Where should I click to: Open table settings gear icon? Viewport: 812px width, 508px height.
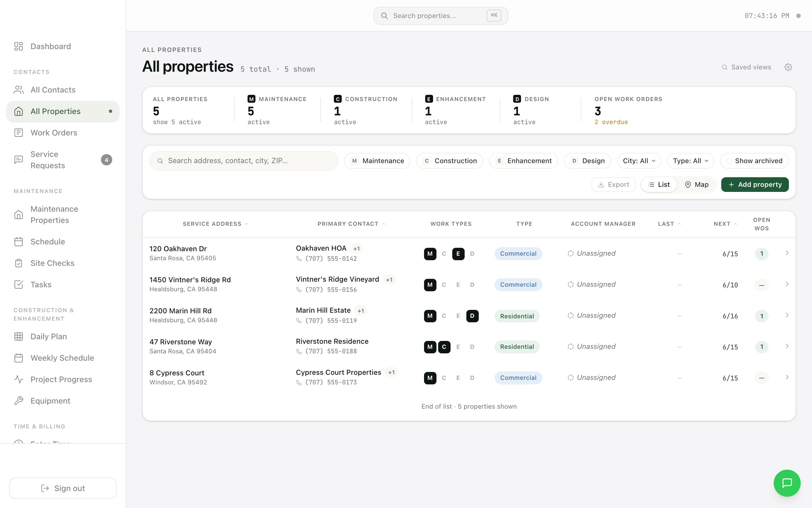(788, 67)
